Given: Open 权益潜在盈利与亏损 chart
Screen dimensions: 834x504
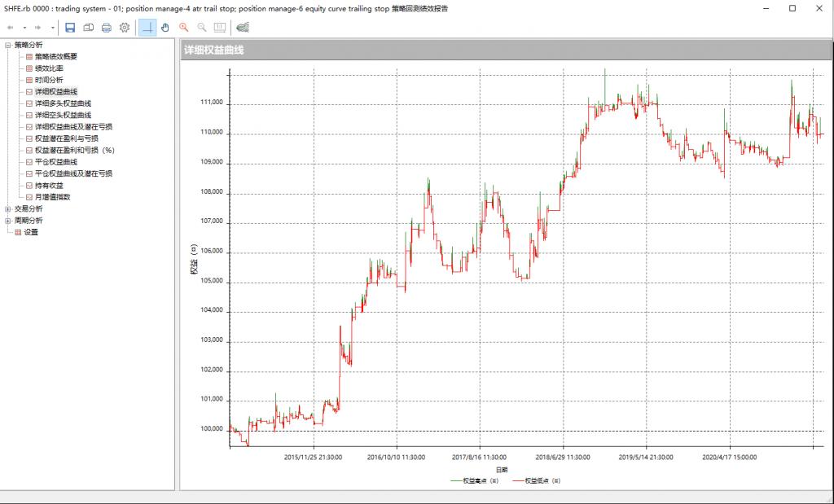Looking at the screenshot, I should pyautogui.click(x=67, y=138).
